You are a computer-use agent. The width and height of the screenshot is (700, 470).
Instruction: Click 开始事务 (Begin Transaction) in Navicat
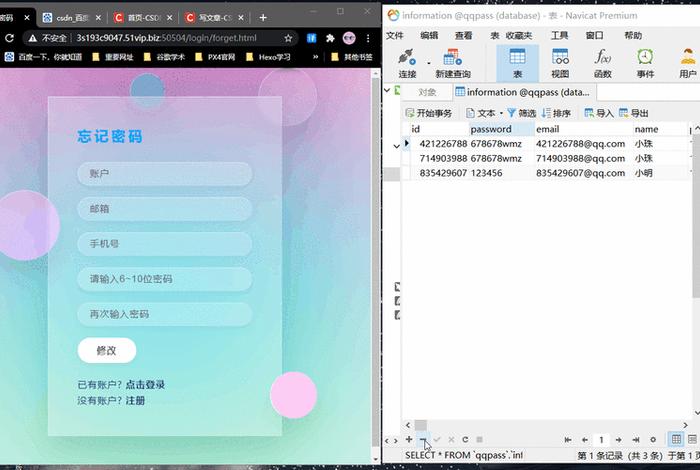click(429, 113)
